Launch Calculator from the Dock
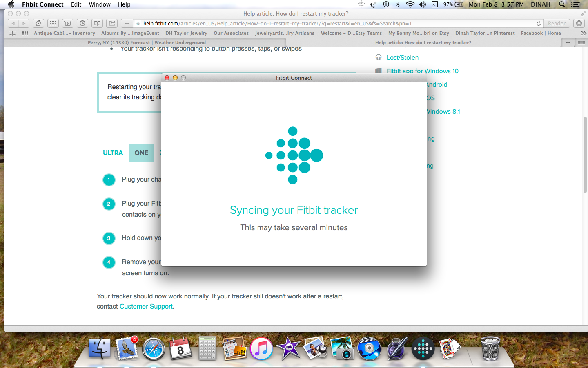Image resolution: width=588 pixels, height=368 pixels. 207,348
